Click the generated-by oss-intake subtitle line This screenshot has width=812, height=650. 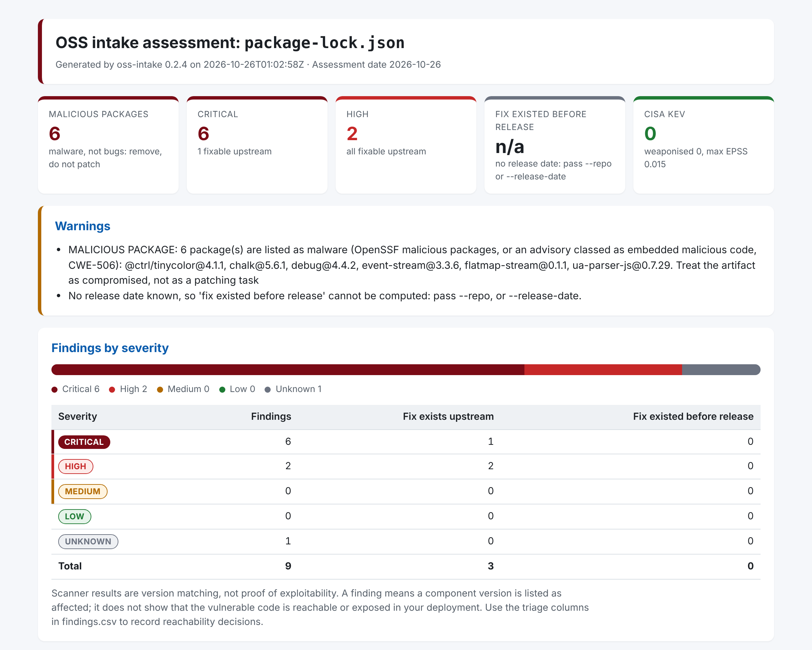tap(248, 65)
